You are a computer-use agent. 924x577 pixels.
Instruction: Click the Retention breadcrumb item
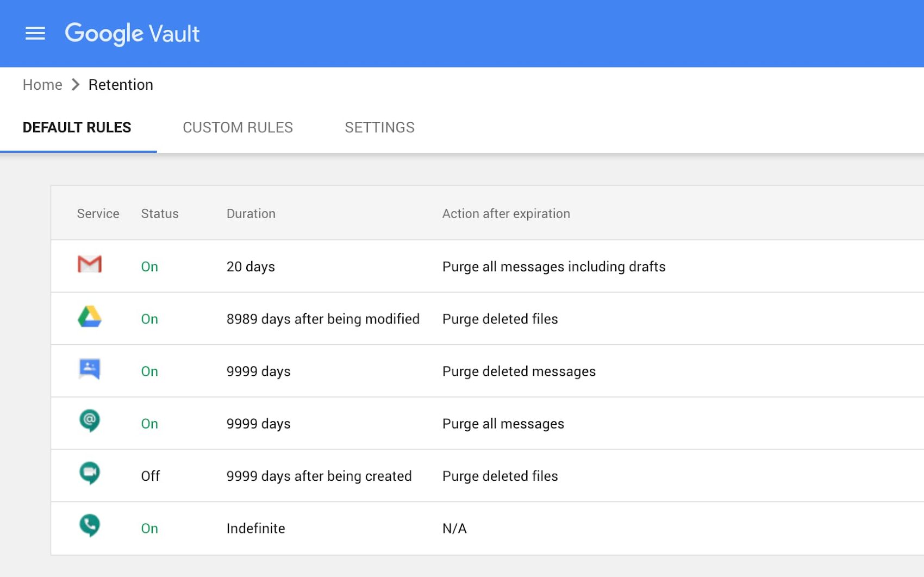point(121,85)
